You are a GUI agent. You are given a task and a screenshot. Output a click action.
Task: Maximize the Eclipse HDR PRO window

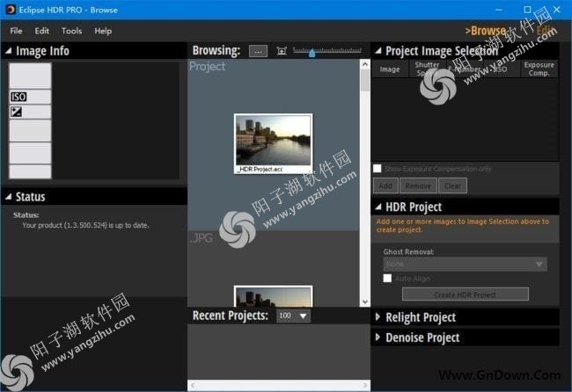[527, 10]
